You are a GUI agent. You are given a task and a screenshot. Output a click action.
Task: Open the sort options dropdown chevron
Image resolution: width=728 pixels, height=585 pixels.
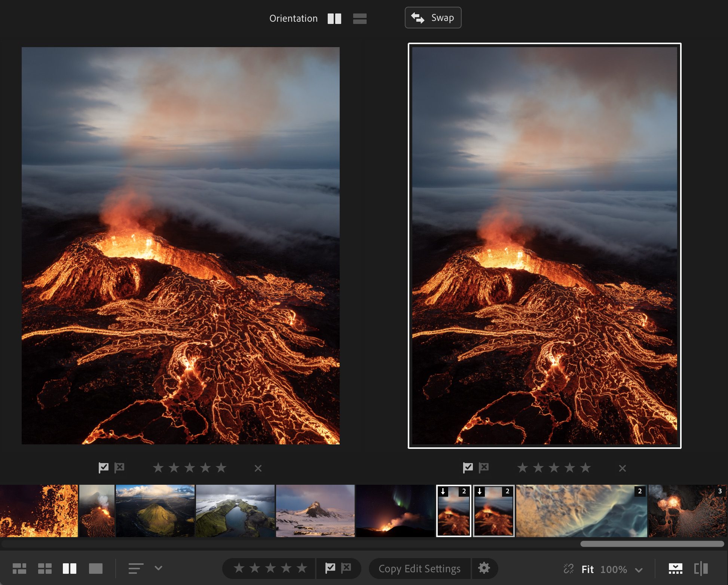(x=157, y=569)
